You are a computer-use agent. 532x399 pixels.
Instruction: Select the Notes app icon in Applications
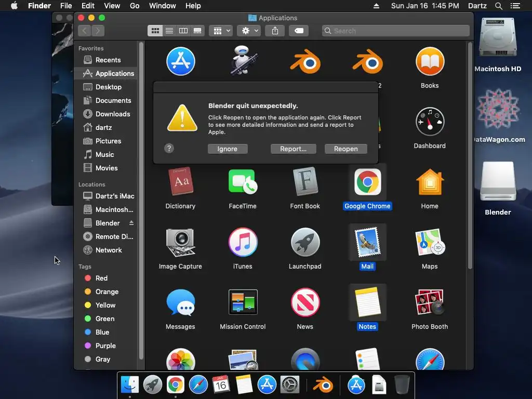367,302
